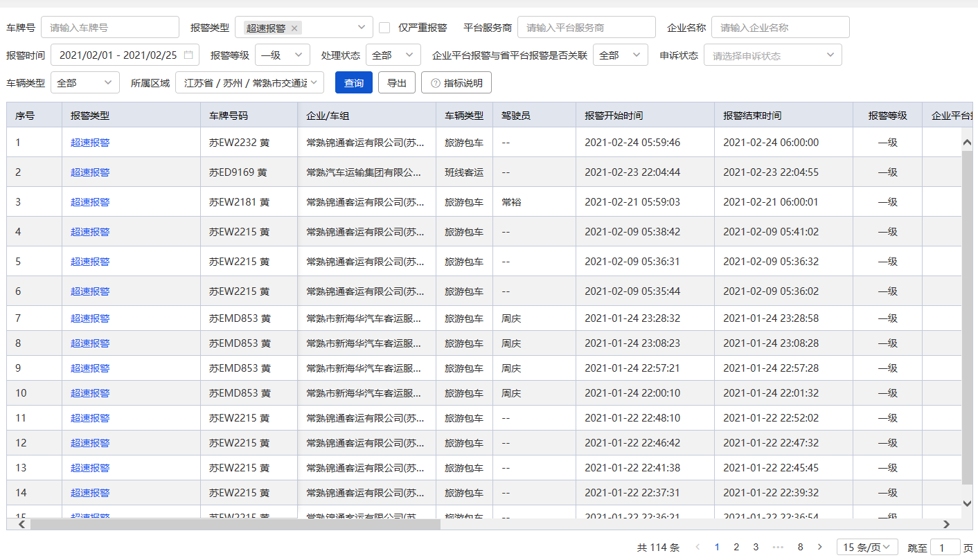Viewport: 978px width, 560px height.
Task: Remove the 超速报警 tag from alarm type
Action: click(x=294, y=28)
